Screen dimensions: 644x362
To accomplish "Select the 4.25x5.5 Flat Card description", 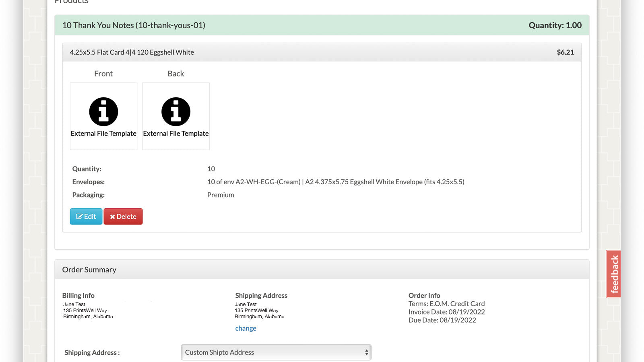I will click(x=132, y=52).
